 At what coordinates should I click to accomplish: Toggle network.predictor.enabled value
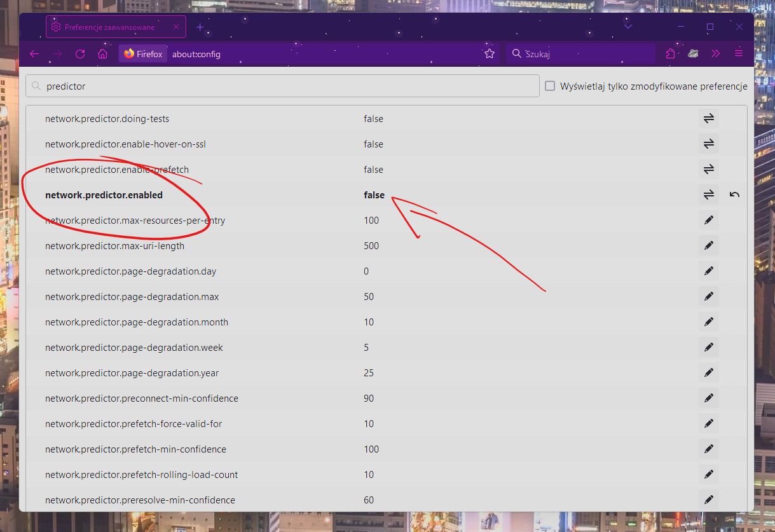pyautogui.click(x=709, y=195)
